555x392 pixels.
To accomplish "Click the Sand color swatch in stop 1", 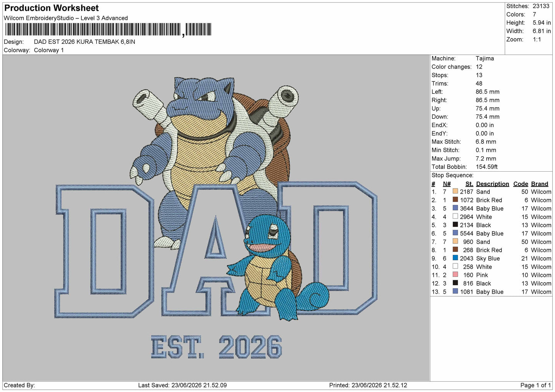I will pos(455,191).
